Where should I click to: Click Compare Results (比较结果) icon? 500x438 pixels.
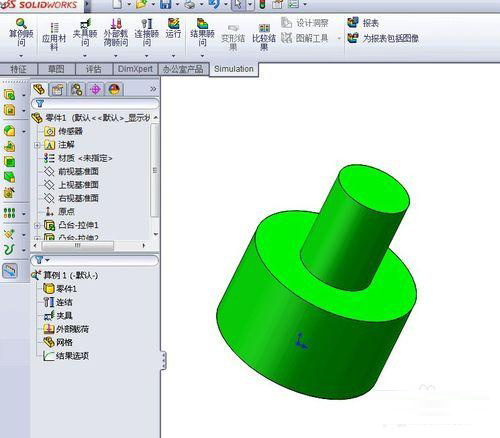tap(264, 37)
